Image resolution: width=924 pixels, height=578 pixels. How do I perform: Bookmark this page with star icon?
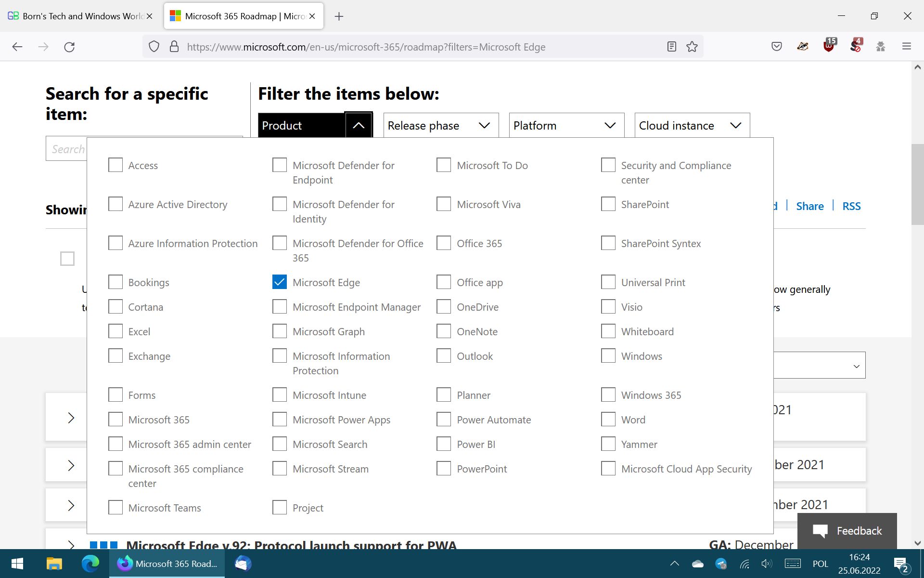692,47
